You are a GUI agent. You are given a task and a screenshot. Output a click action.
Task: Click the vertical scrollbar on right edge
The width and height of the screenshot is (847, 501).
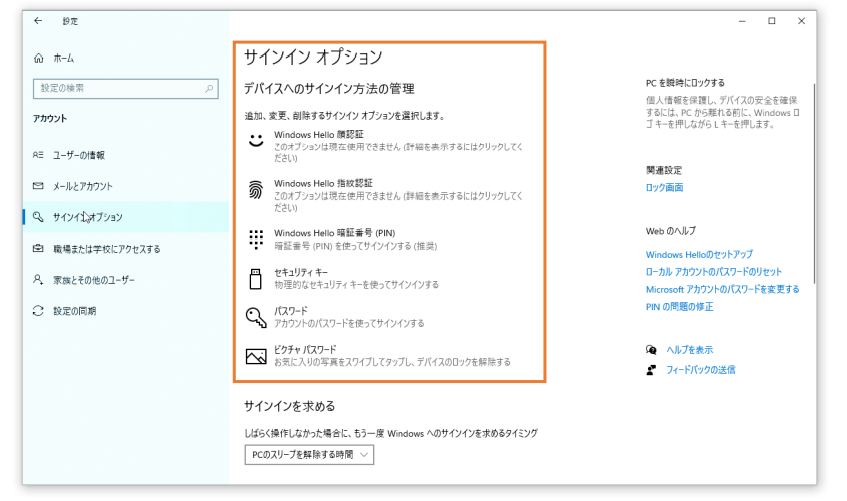click(814, 184)
